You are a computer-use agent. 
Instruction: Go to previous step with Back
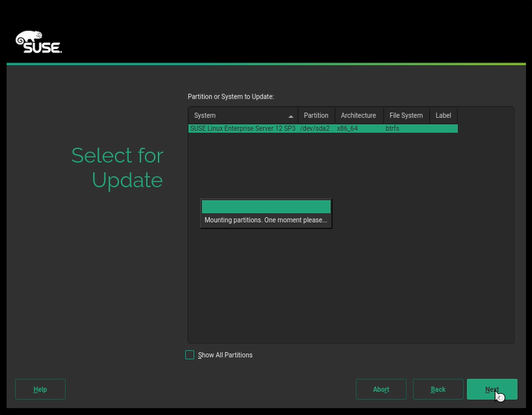point(438,389)
